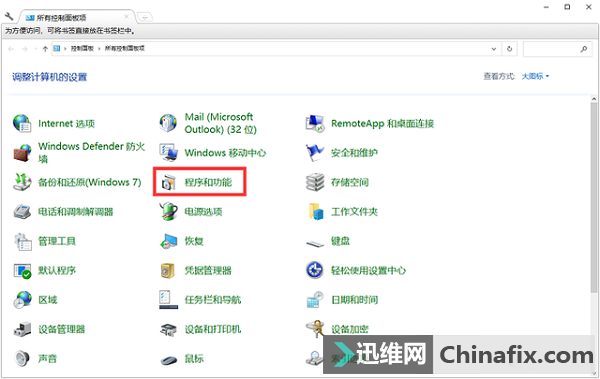The height and width of the screenshot is (379, 600).
Task: Refresh the control panel view
Action: click(x=509, y=49)
